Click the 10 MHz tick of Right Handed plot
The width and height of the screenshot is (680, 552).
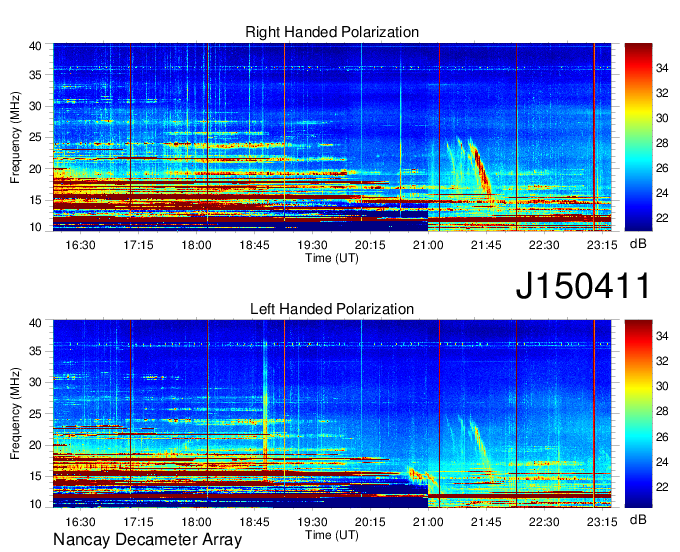35,227
